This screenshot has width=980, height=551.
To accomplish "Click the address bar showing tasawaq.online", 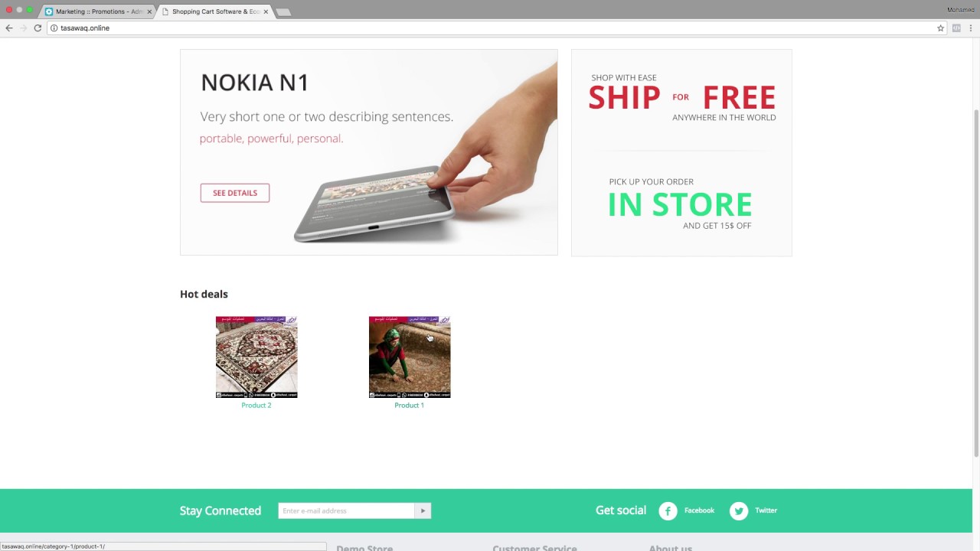I will coord(490,28).
